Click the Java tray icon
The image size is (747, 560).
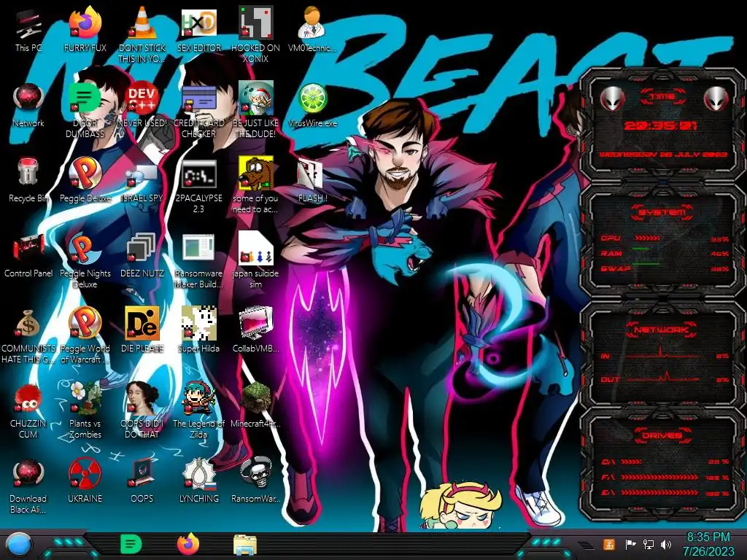coord(609,544)
